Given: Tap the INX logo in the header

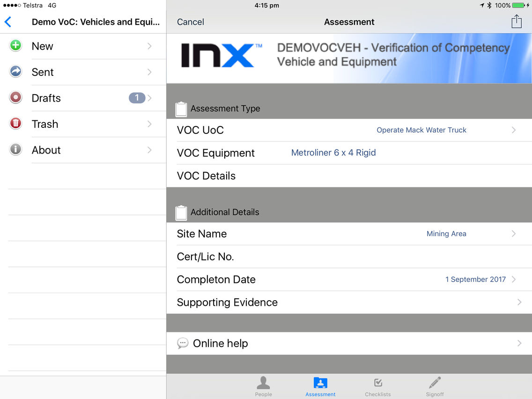Looking at the screenshot, I should point(222,56).
